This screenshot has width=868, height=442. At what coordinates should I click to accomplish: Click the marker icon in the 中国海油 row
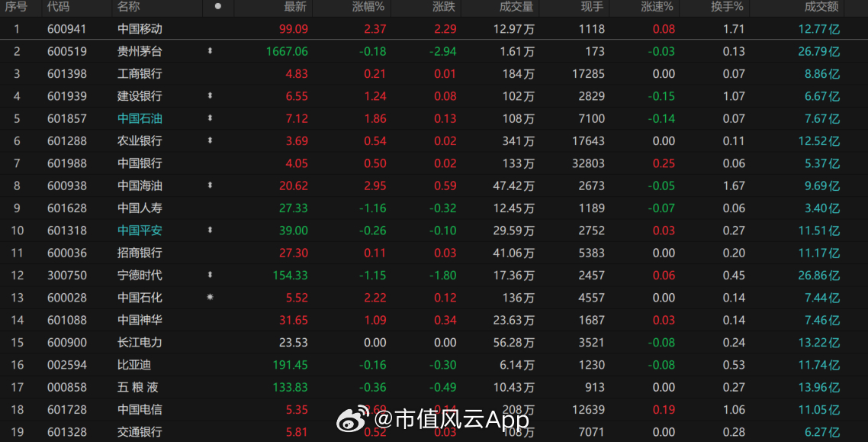pos(210,185)
